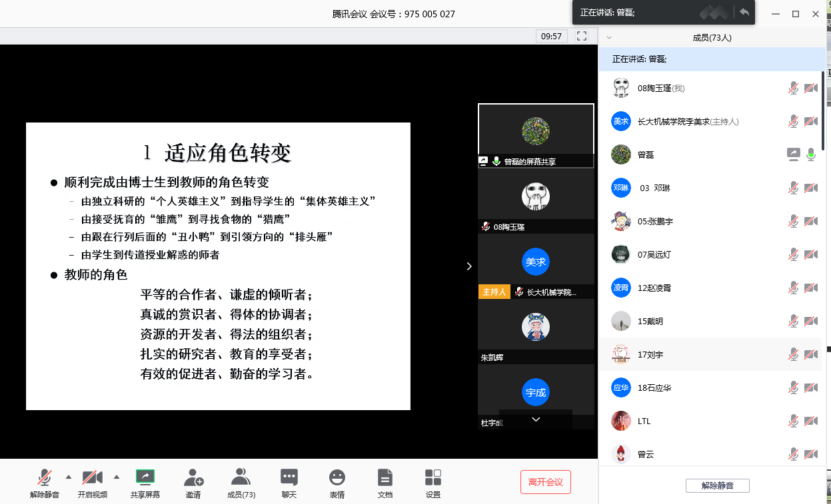This screenshot has height=504, width=831.
Task: Click the 解除静音 button below the member list
Action: point(717,486)
